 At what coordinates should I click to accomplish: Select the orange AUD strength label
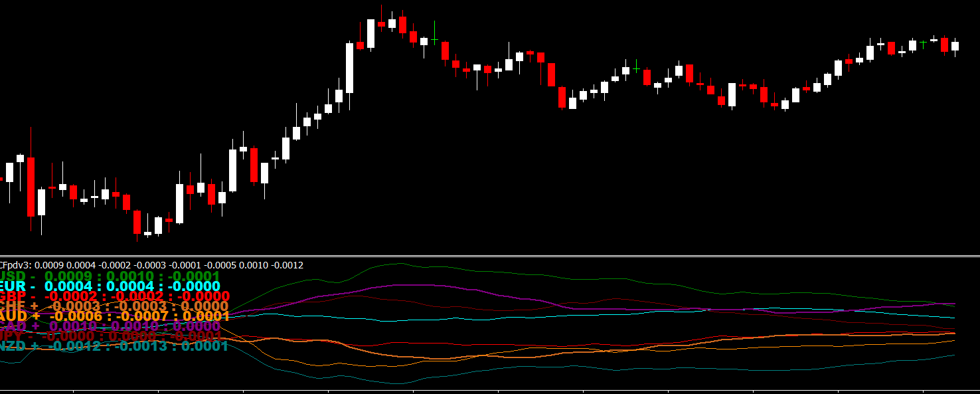pos(114,316)
